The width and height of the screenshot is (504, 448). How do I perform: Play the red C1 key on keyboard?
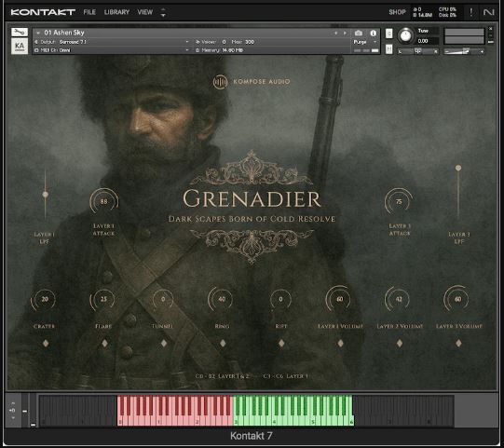[158, 419]
